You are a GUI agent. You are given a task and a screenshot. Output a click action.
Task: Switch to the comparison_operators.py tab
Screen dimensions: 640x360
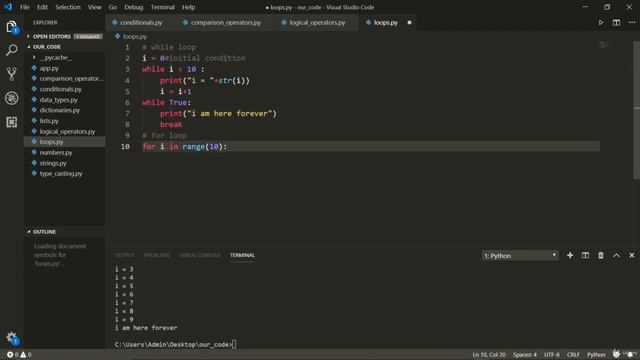point(225,22)
